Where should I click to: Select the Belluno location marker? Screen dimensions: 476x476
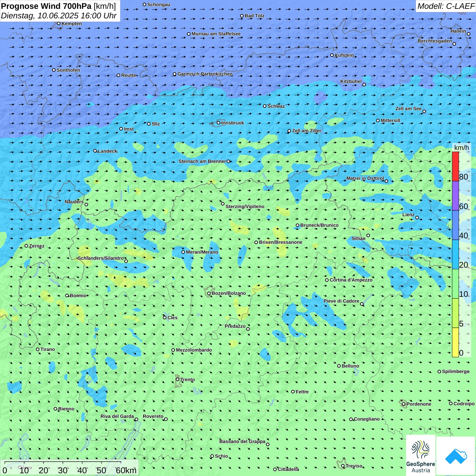tap(339, 366)
